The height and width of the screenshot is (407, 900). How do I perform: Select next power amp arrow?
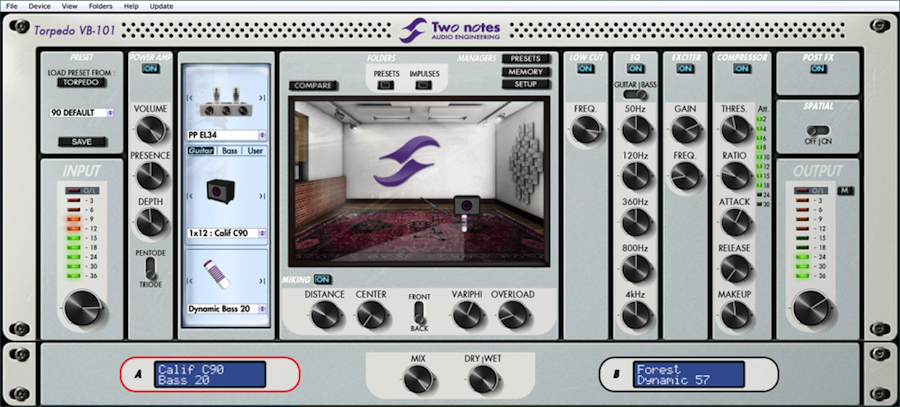[262, 98]
